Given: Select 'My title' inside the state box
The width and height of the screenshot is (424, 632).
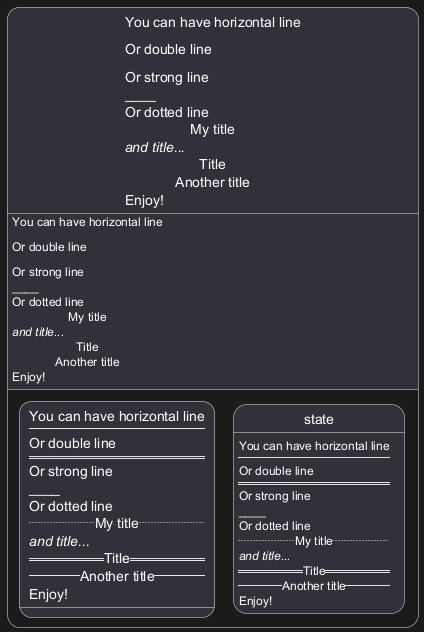Looking at the screenshot, I should [x=314, y=541].
